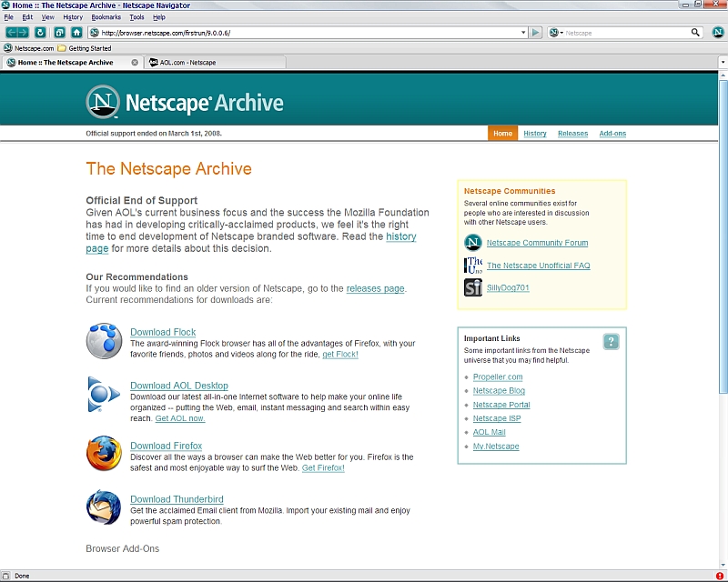728x582 pixels.
Task: Click the Download Flock link
Action: [x=163, y=332]
